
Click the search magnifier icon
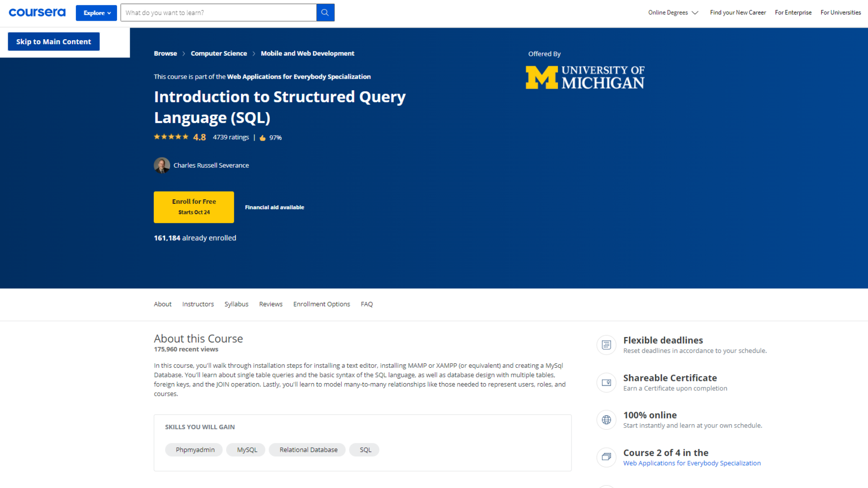326,12
